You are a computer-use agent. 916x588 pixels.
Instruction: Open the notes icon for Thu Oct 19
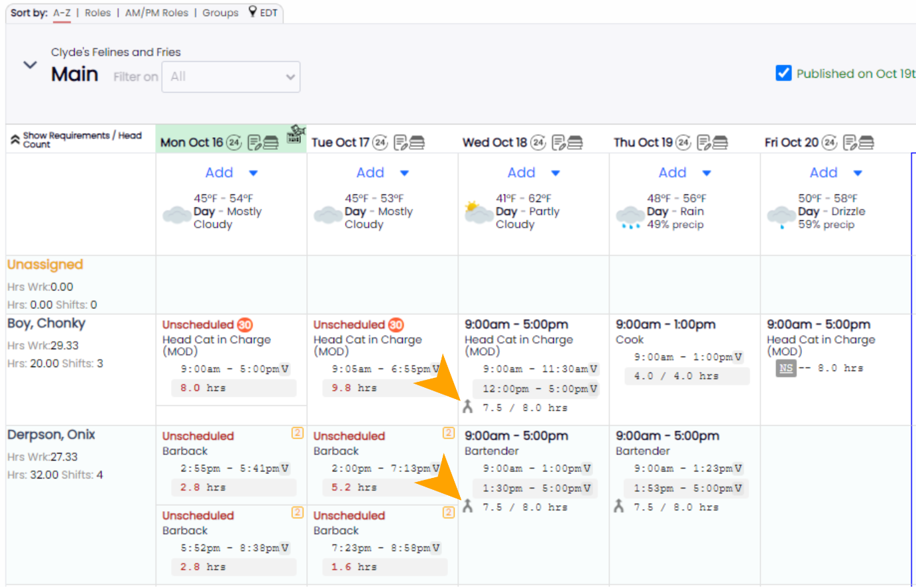pyautogui.click(x=703, y=143)
